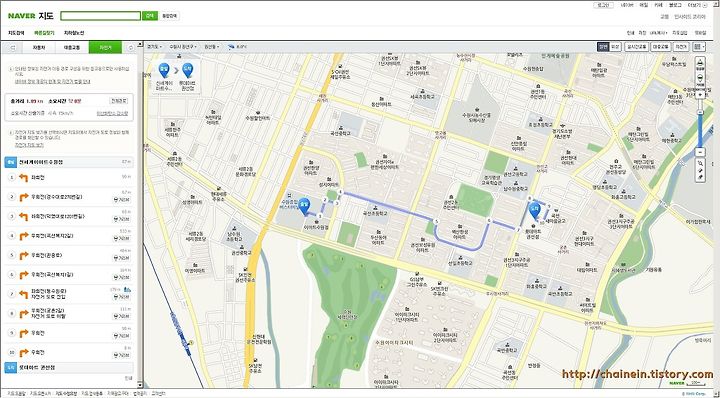Toggle 자전거 bicycle overlay in map toolbar
This screenshot has height=398, width=720.
click(x=681, y=47)
